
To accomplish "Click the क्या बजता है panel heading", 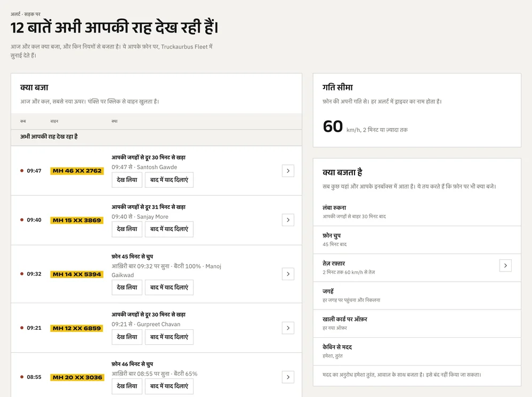I will point(342,172).
